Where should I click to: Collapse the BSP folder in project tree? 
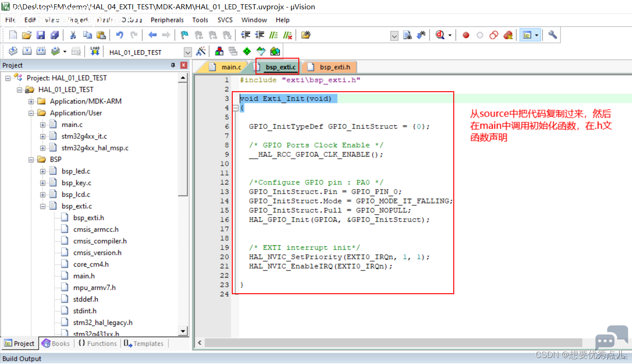31,159
